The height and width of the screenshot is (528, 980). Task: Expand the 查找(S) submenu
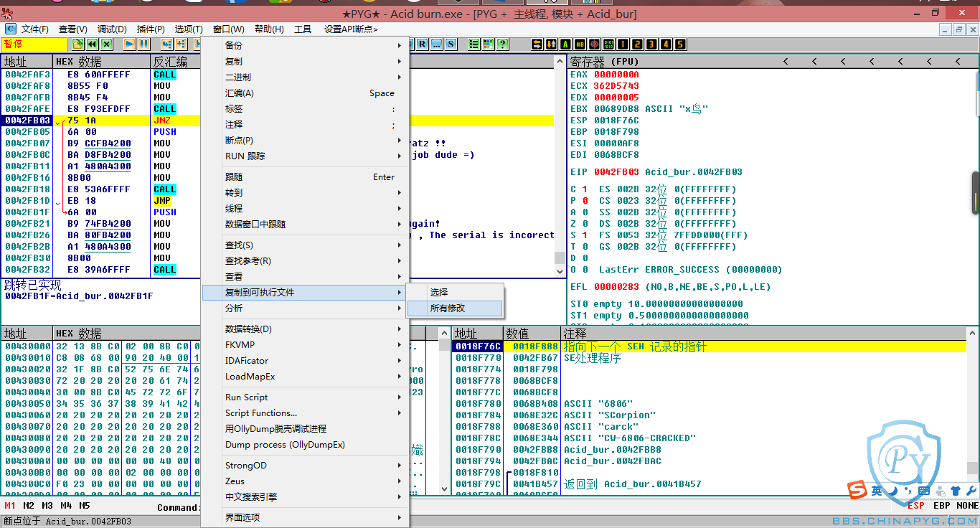(x=305, y=245)
